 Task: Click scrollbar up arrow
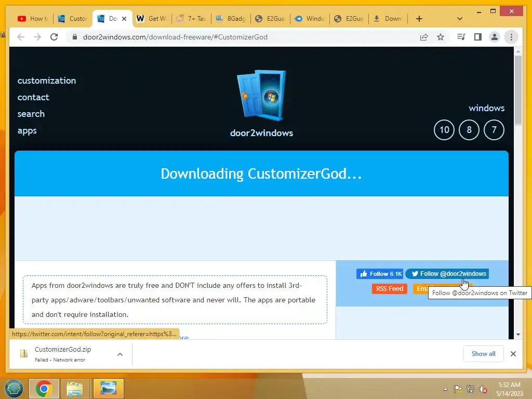pos(518,51)
